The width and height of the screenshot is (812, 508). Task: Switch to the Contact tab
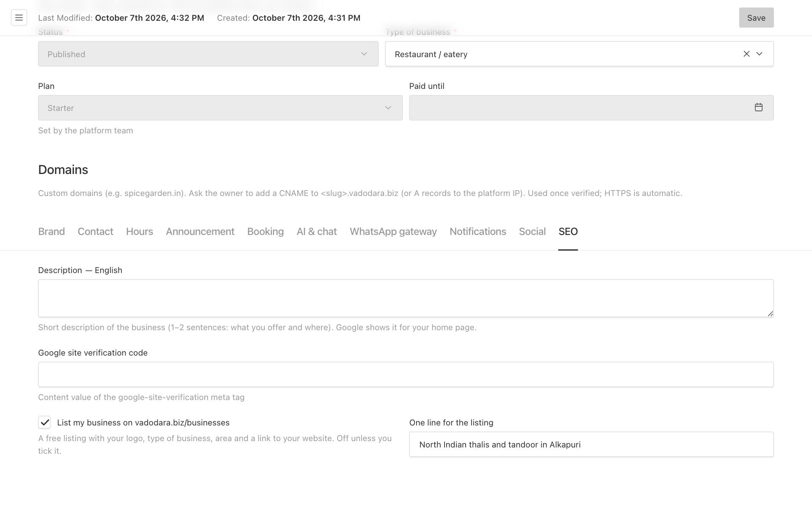pyautogui.click(x=96, y=232)
